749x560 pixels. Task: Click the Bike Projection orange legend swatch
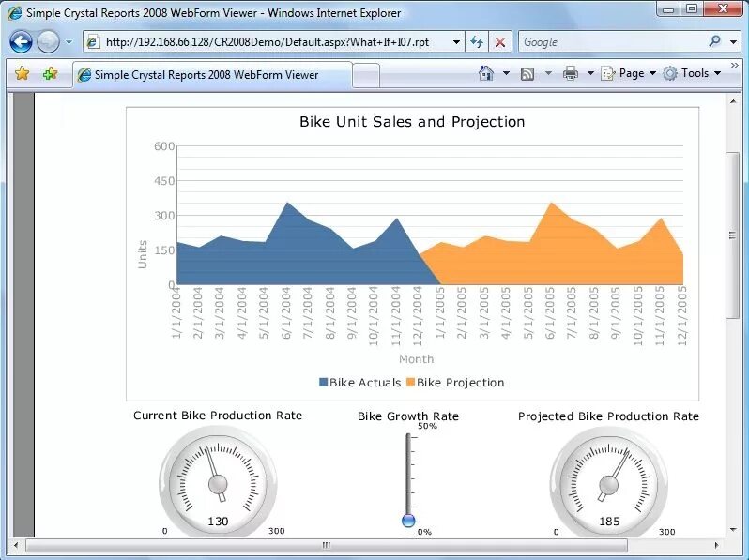click(x=410, y=383)
